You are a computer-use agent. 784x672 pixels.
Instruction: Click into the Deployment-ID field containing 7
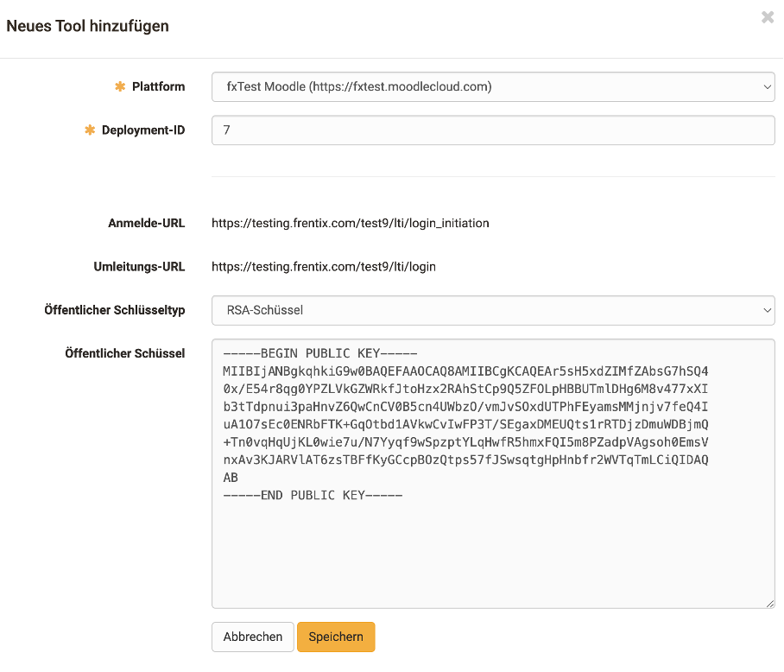tap(492, 130)
